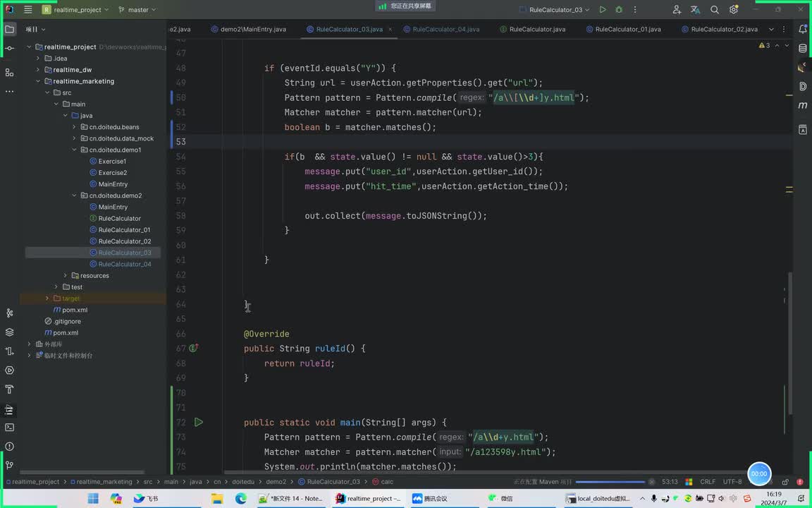Viewport: 812px width, 508px height.
Task: Collapse the cn.doitedu.demo2 package
Action: (x=75, y=195)
